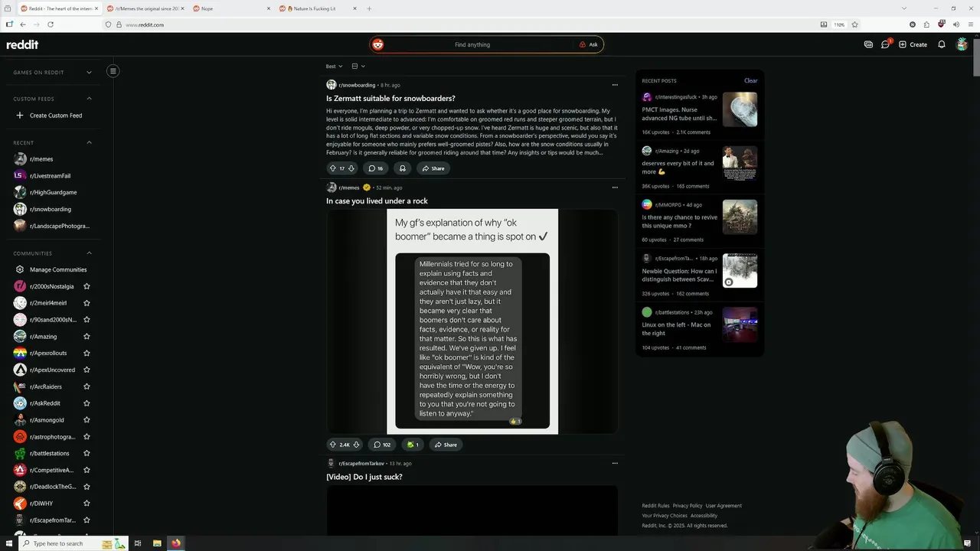Clear the Recent Posts list

[x=750, y=80]
